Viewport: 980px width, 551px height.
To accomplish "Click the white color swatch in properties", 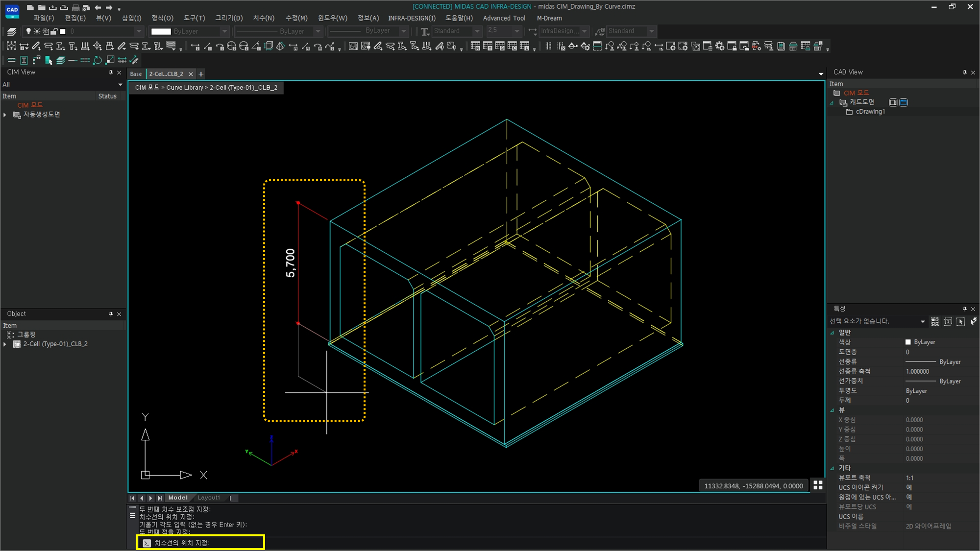I will pyautogui.click(x=907, y=342).
